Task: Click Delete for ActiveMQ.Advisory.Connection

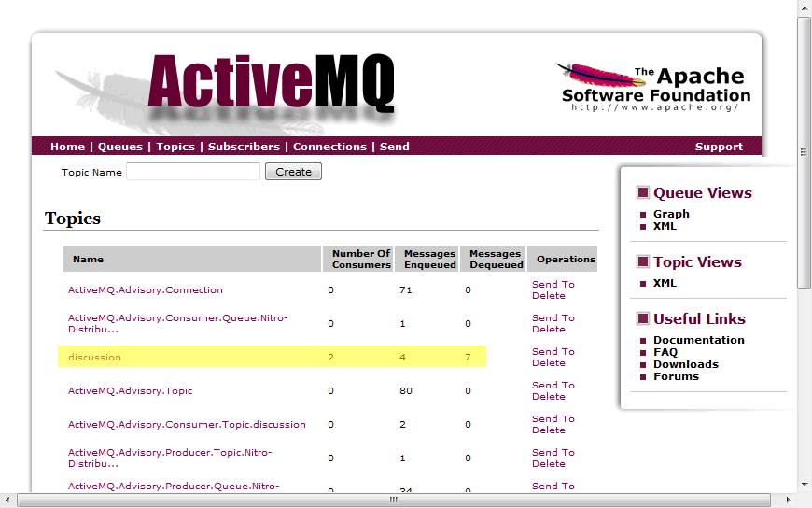Action: [x=549, y=295]
